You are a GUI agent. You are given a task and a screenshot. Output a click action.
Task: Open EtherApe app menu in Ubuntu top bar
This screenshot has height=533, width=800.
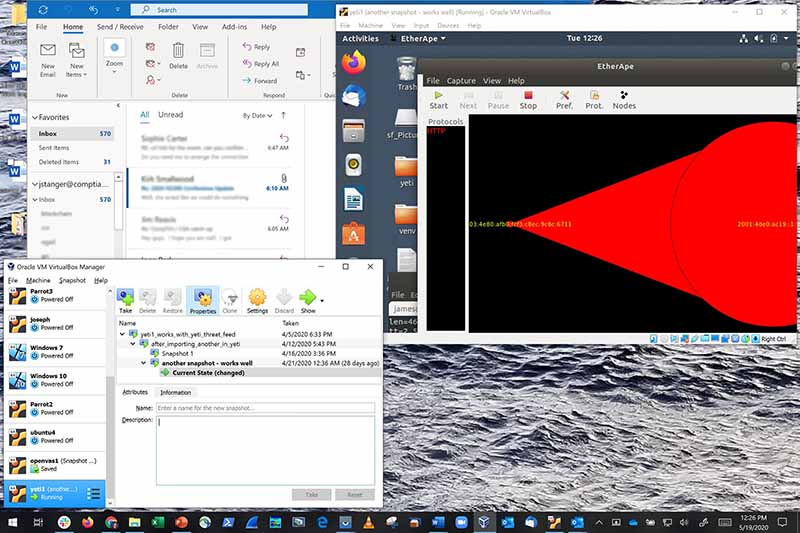(418, 38)
